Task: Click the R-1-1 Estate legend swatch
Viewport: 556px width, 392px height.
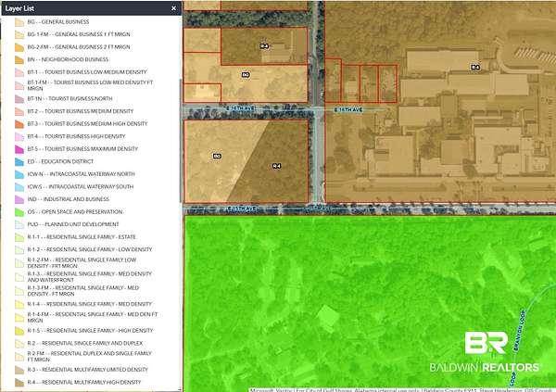Action: pos(19,237)
